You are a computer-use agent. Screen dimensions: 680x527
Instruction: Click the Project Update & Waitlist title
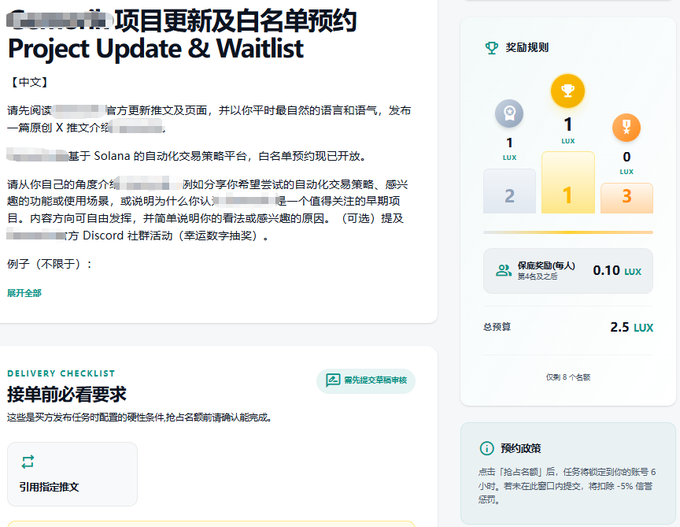[x=156, y=49]
